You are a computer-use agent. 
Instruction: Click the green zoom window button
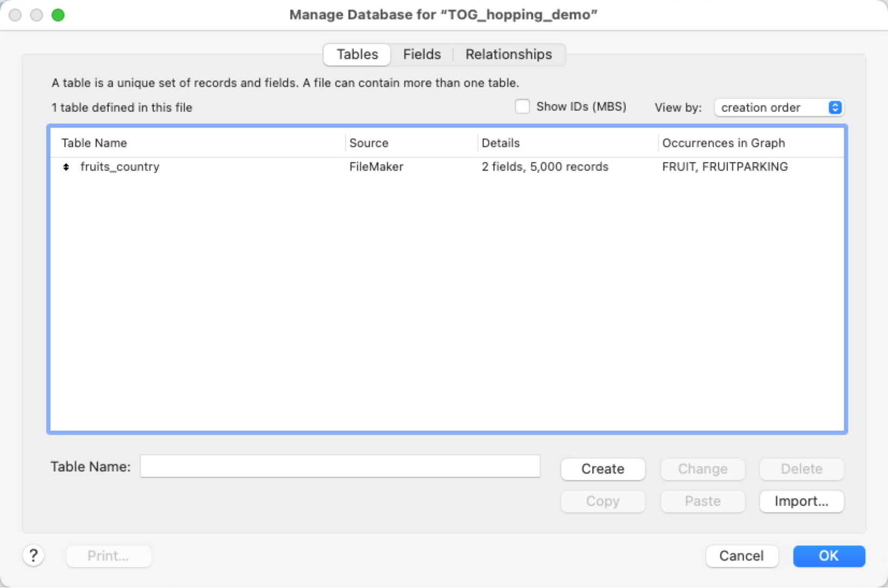[x=58, y=15]
